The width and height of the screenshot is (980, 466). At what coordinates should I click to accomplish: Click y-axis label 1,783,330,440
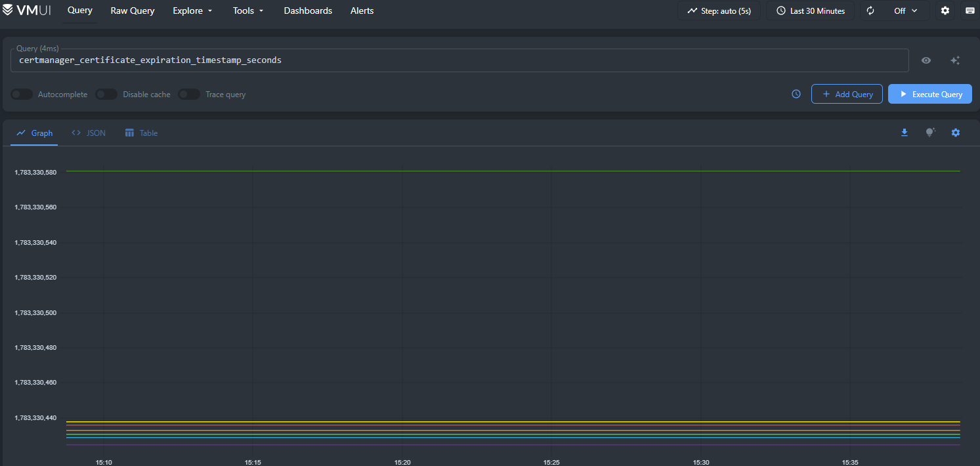(x=35, y=418)
